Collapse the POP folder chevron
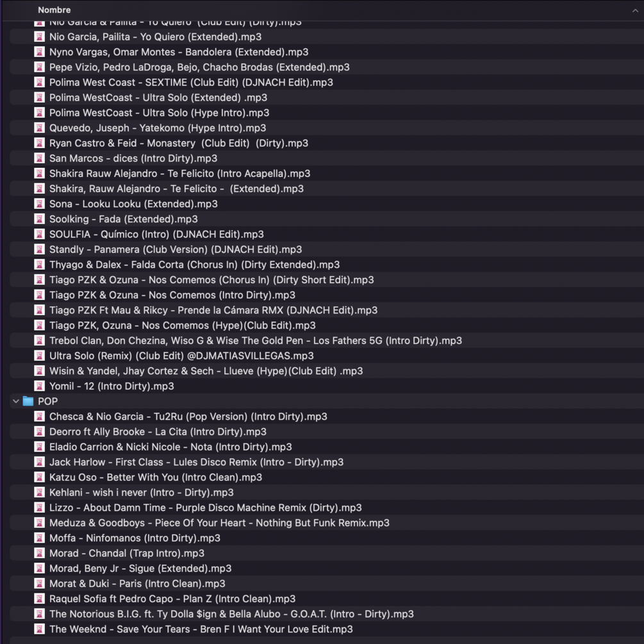 coord(15,401)
